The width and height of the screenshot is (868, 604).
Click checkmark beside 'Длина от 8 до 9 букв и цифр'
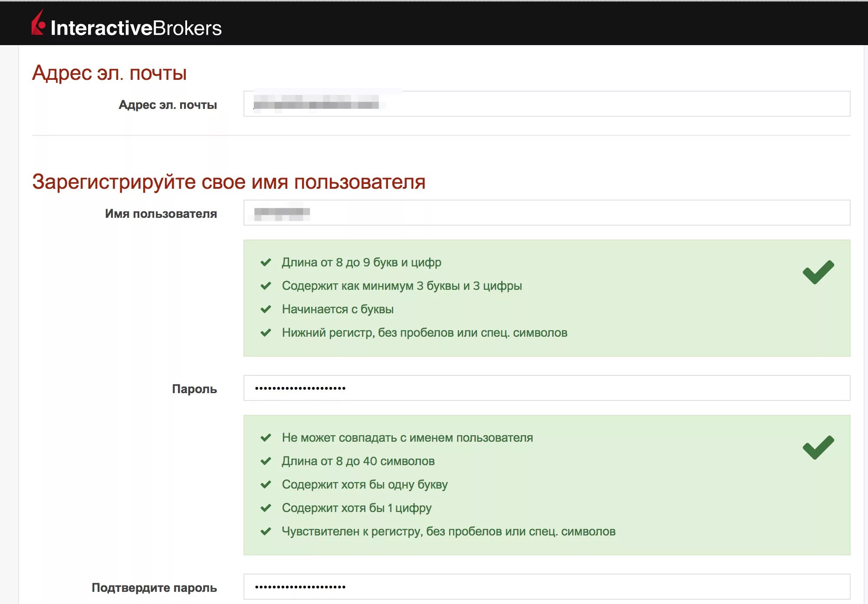266,263
